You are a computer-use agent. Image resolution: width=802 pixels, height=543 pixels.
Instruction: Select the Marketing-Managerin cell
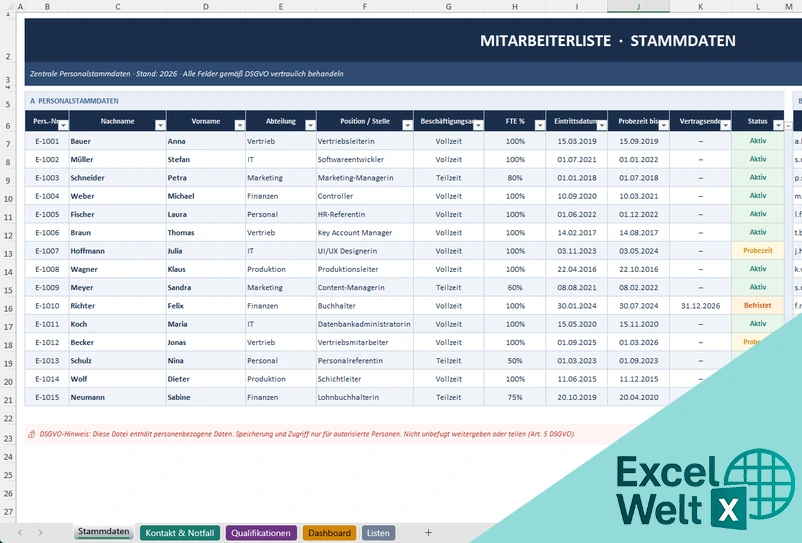365,178
